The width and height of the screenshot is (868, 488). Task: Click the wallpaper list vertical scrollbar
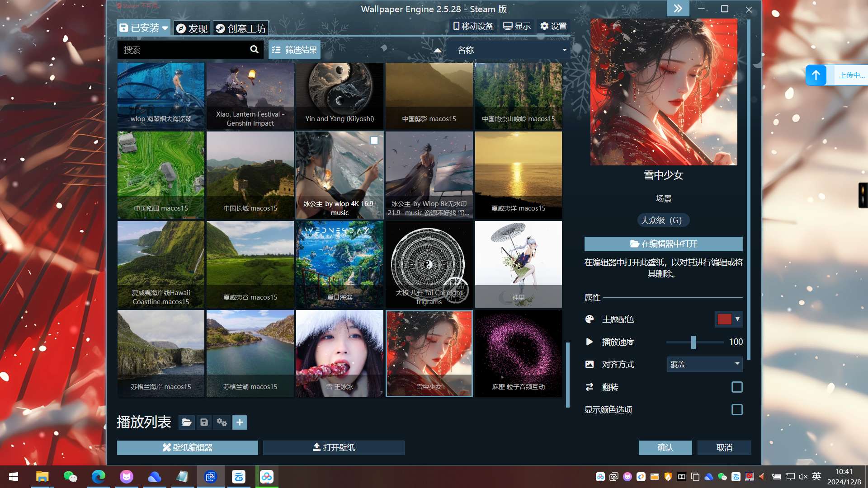[x=568, y=375]
